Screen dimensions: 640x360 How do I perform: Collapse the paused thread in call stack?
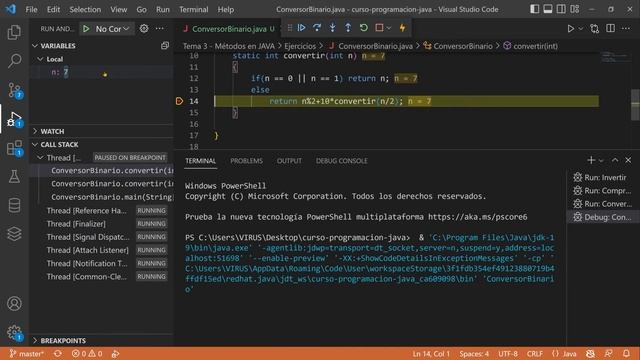(x=40, y=158)
